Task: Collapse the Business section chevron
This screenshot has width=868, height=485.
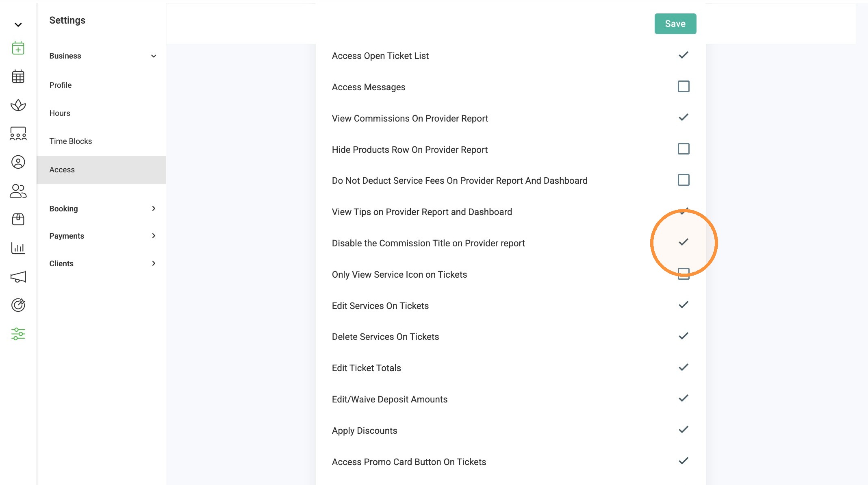Action: [x=154, y=56]
